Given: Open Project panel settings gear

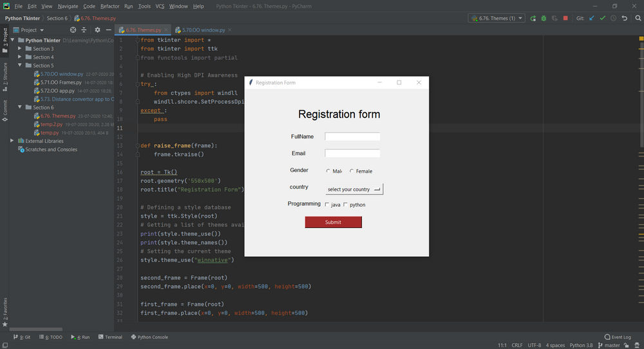Looking at the screenshot, I should coord(97,30).
